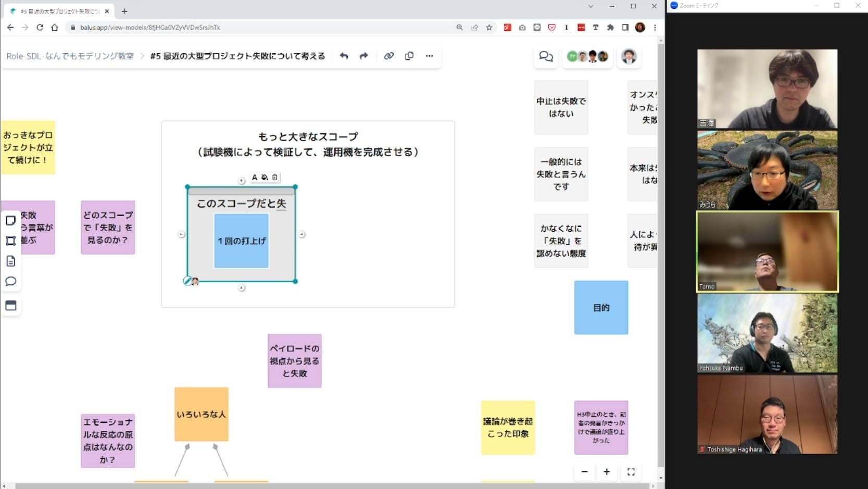This screenshot has height=489, width=868.
Task: Open text style options with A icon
Action: [x=254, y=177]
